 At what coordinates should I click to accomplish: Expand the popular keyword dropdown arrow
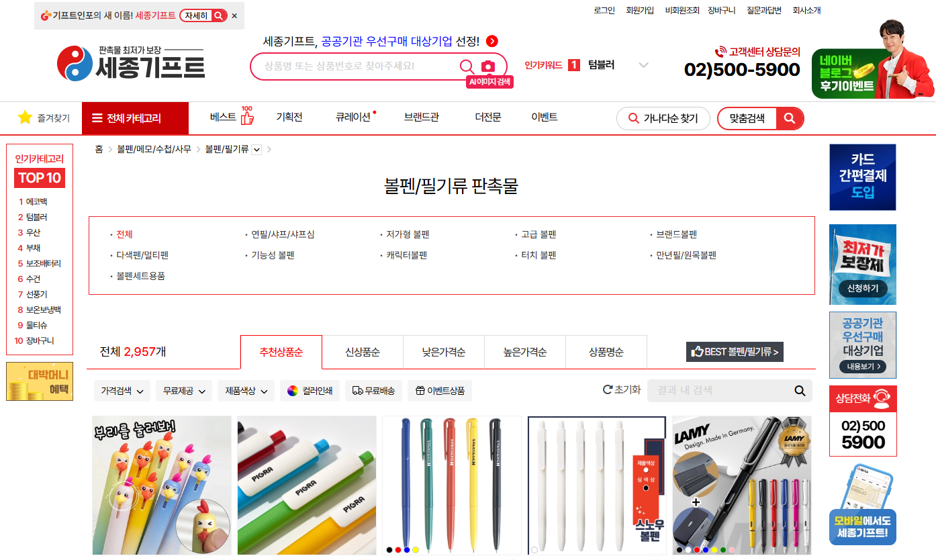pos(643,65)
